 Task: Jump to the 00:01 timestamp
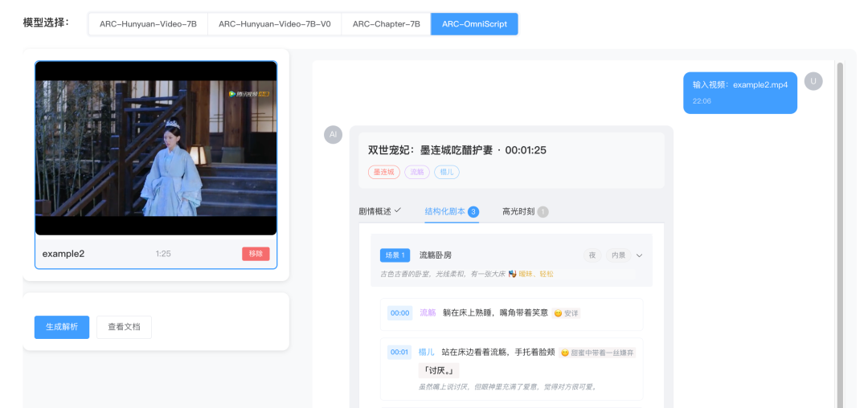[399, 352]
